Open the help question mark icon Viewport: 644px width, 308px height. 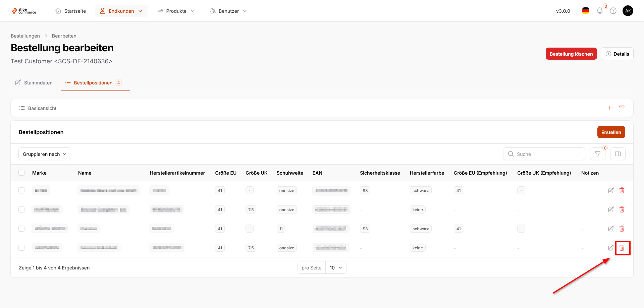click(x=613, y=11)
